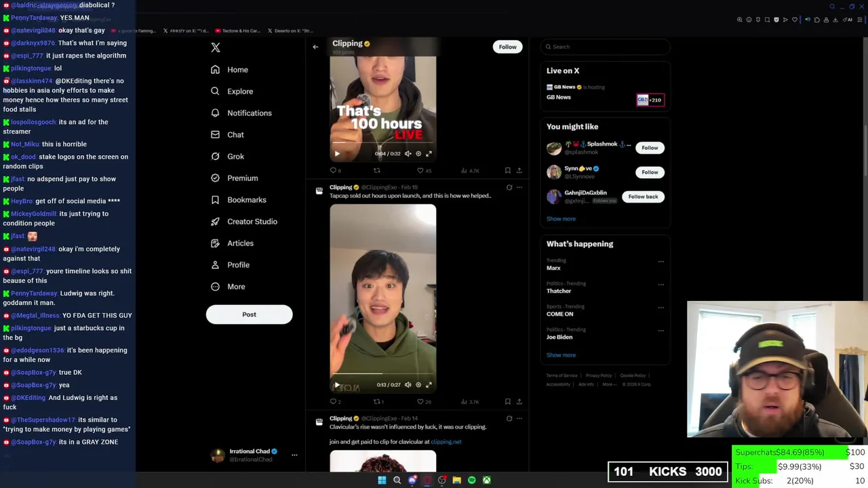Reply to the post with 45 likes

click(x=335, y=171)
